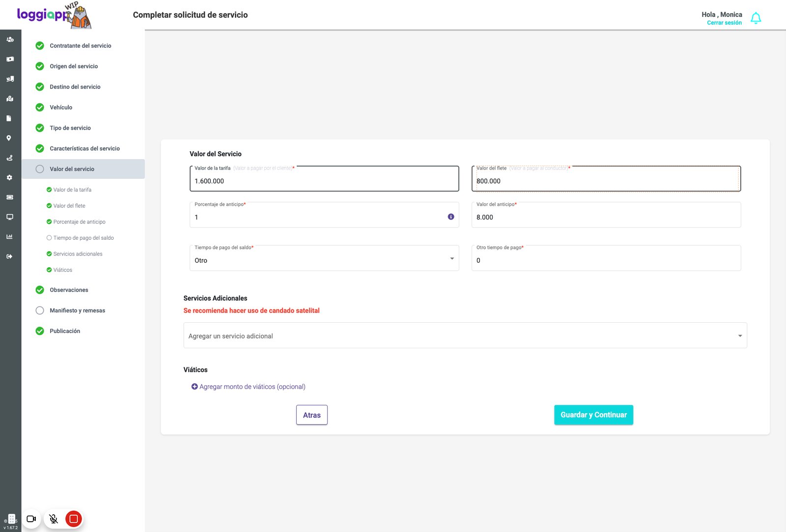The width and height of the screenshot is (786, 532).
Task: Click the loggiapp logo
Action: tap(54, 15)
